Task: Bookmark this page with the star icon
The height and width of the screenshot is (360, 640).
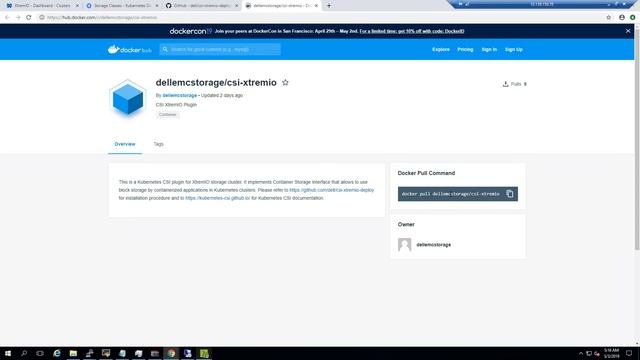Action: click(609, 18)
